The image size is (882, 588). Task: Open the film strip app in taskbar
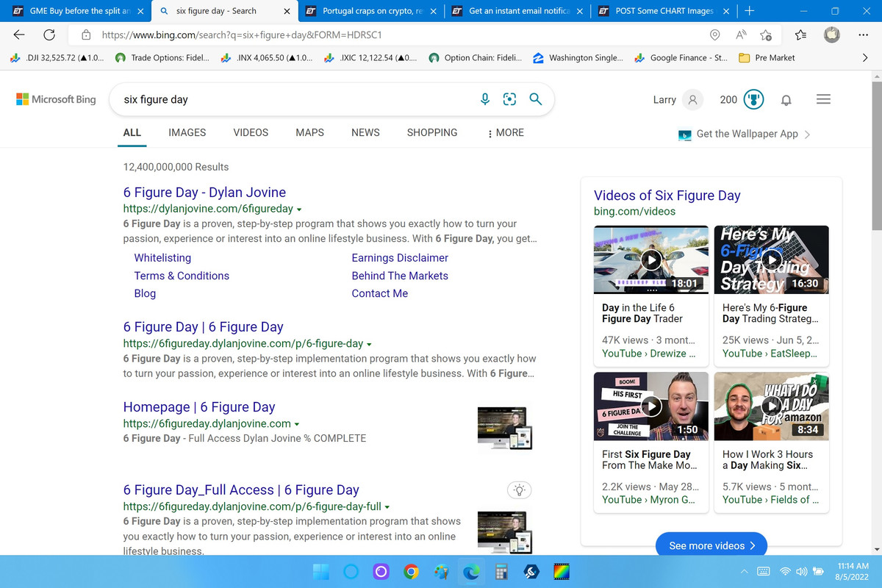[x=562, y=571]
